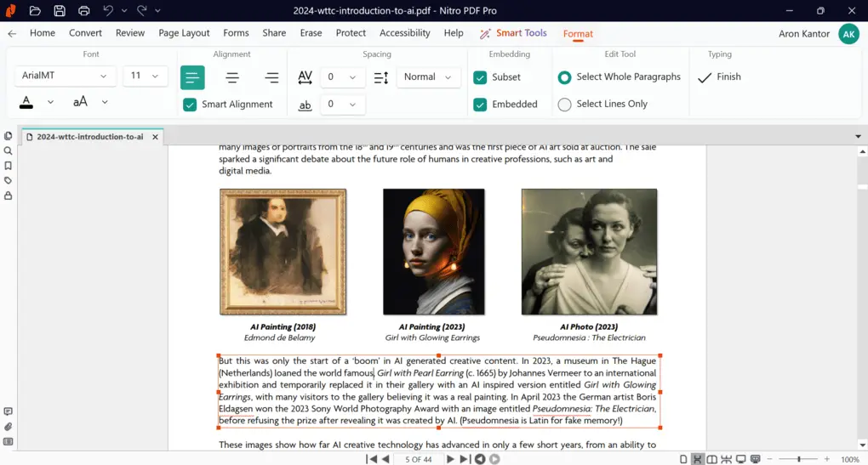Click Finish to end typing
The width and height of the screenshot is (868, 465).
point(720,77)
